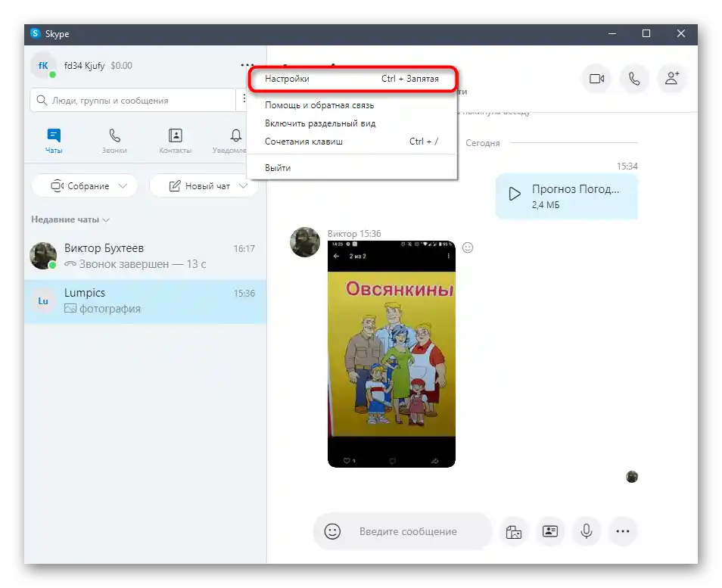
Task: Click the search magnifier icon
Action: click(42, 101)
